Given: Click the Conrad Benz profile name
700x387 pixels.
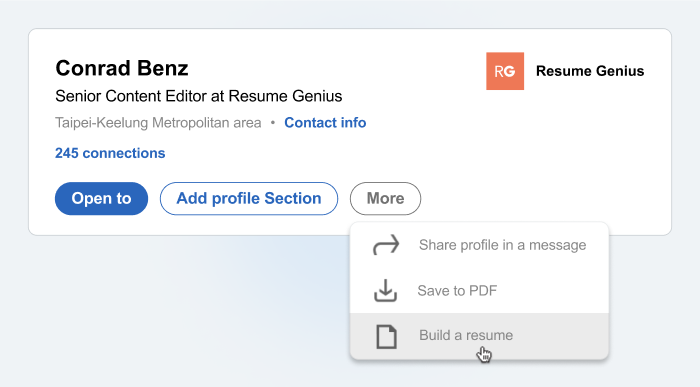Looking at the screenshot, I should click(x=122, y=68).
